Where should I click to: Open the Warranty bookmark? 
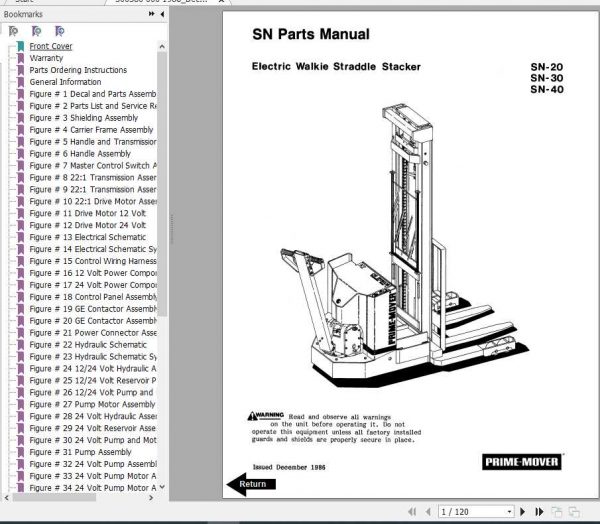[x=46, y=58]
